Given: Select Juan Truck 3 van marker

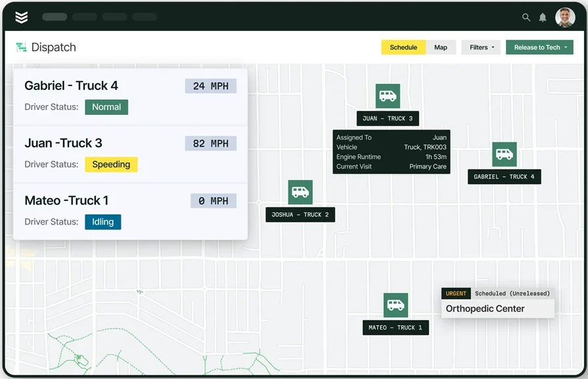Looking at the screenshot, I should (388, 96).
